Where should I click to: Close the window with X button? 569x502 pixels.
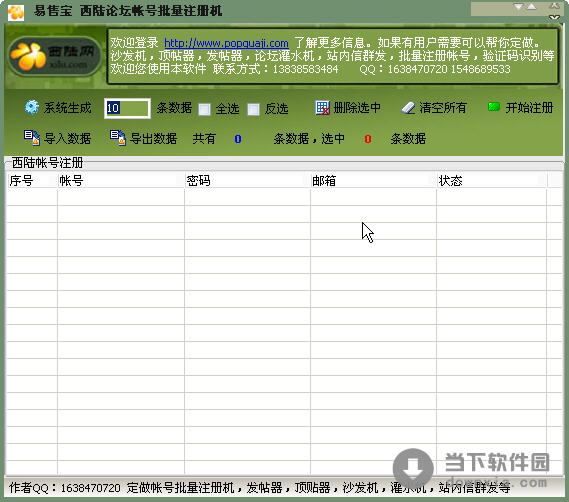[554, 5]
